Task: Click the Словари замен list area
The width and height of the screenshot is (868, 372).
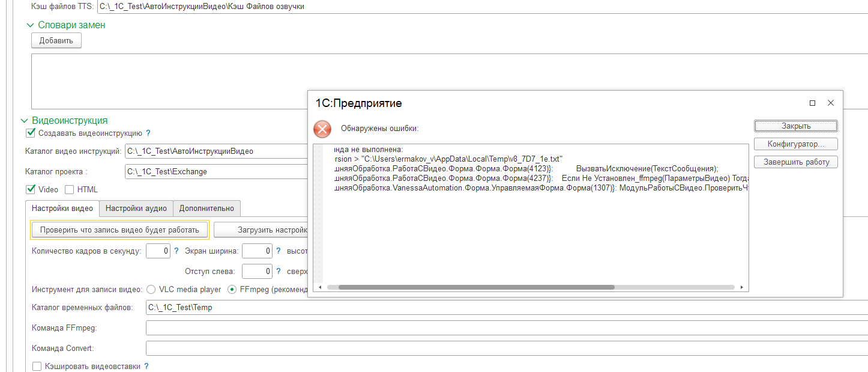Action: click(x=449, y=81)
